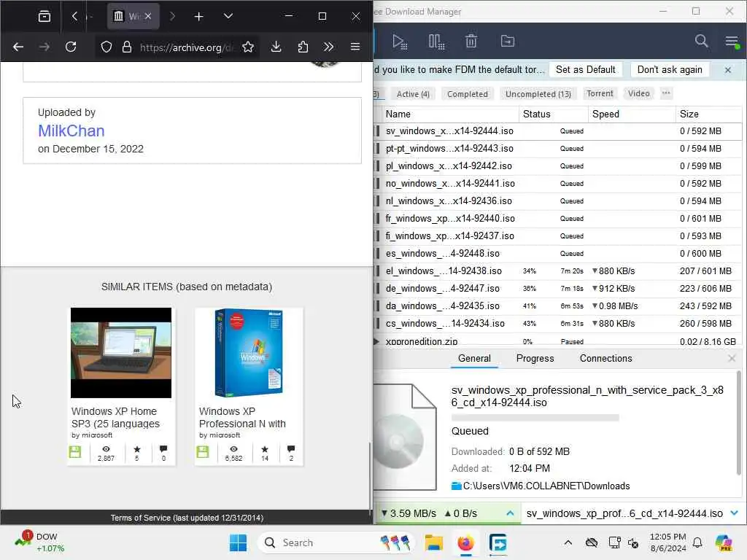Viewport: 747px width, 560px height.
Task: Select the fr_windows_xp...x14-92440.iso download
Action: pyautogui.click(x=557, y=219)
